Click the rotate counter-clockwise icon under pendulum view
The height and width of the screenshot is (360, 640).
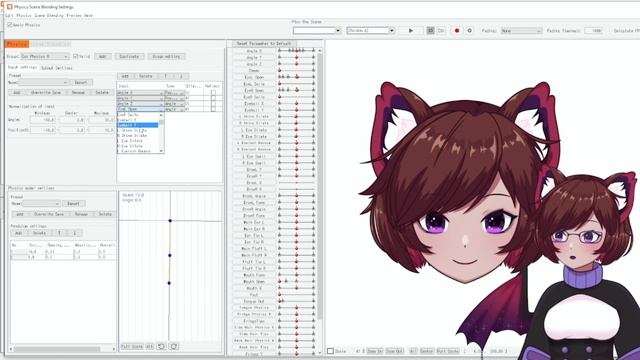click(x=161, y=346)
